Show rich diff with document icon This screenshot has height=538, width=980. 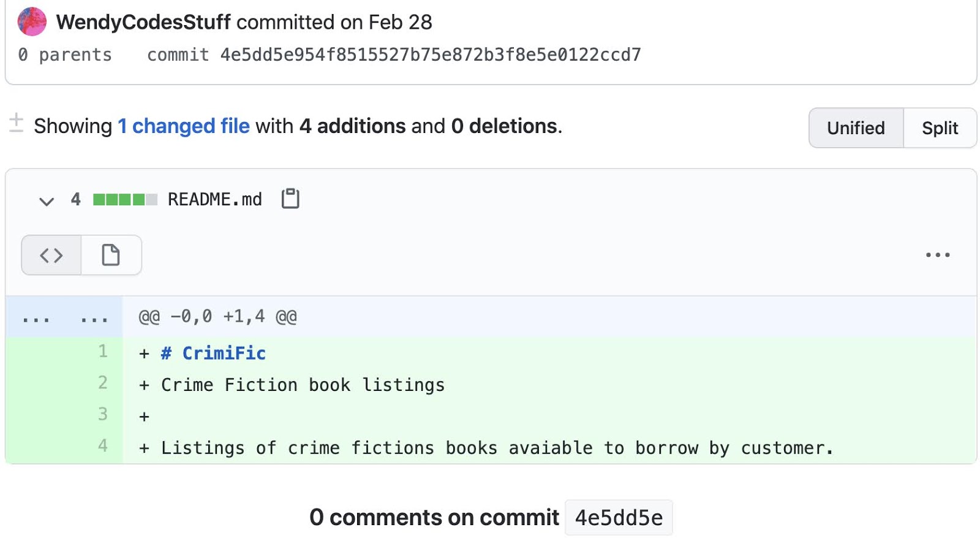coord(111,255)
